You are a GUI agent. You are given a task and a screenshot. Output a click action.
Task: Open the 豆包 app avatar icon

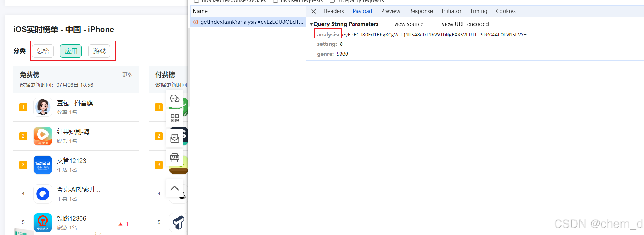pos(43,107)
